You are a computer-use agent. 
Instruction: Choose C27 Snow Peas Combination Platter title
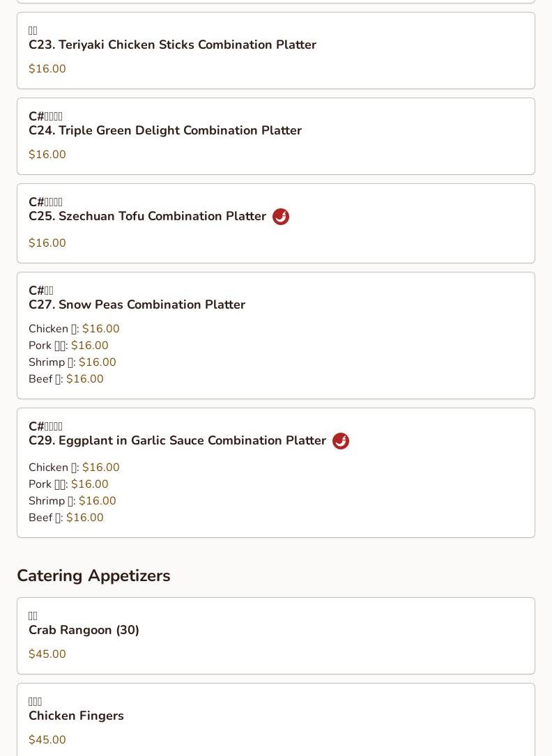(x=137, y=304)
